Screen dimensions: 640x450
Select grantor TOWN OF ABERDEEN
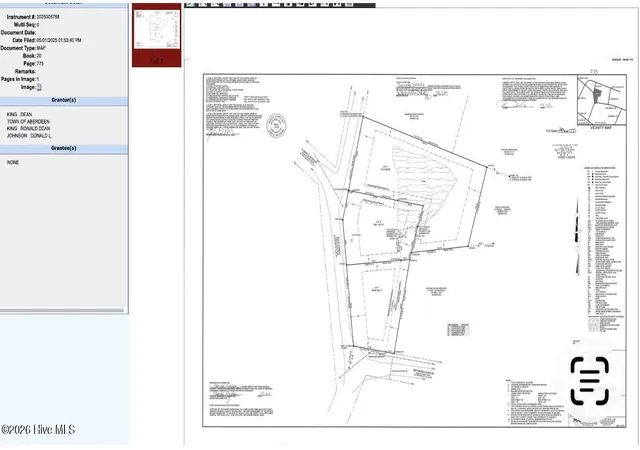(28, 122)
